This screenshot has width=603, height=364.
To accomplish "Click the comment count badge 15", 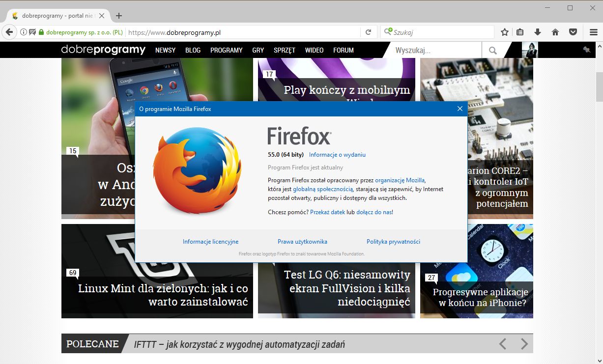I will click(73, 151).
